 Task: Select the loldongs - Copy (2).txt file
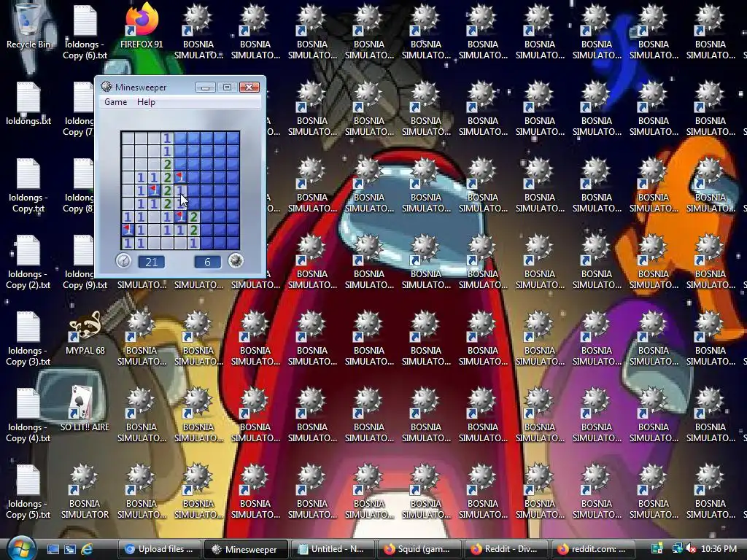pyautogui.click(x=28, y=262)
